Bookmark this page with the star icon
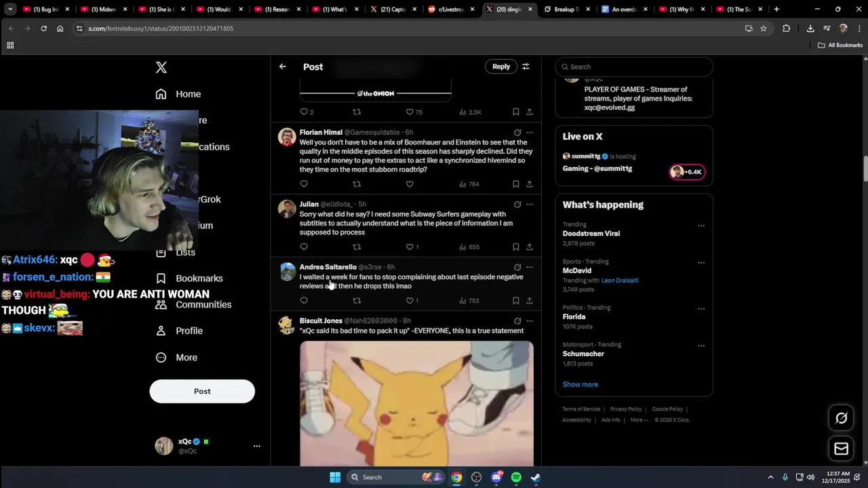This screenshot has height=488, width=868. pos(764,28)
